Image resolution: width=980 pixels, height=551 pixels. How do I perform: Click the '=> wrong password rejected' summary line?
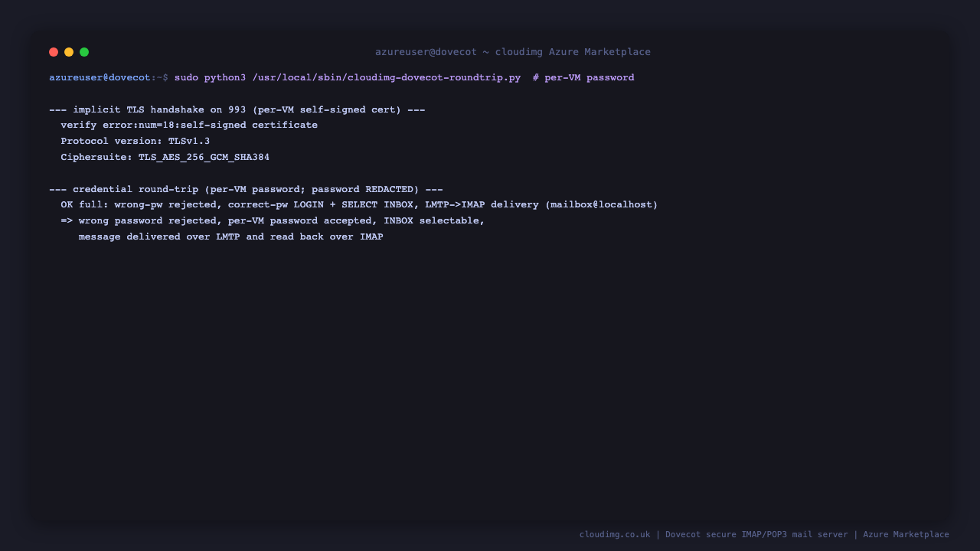[273, 221]
